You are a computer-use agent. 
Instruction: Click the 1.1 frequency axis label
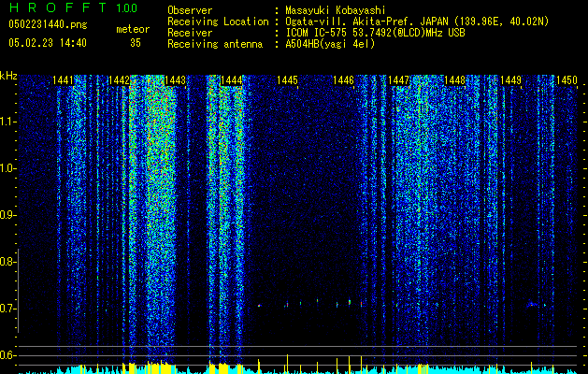click(7, 122)
